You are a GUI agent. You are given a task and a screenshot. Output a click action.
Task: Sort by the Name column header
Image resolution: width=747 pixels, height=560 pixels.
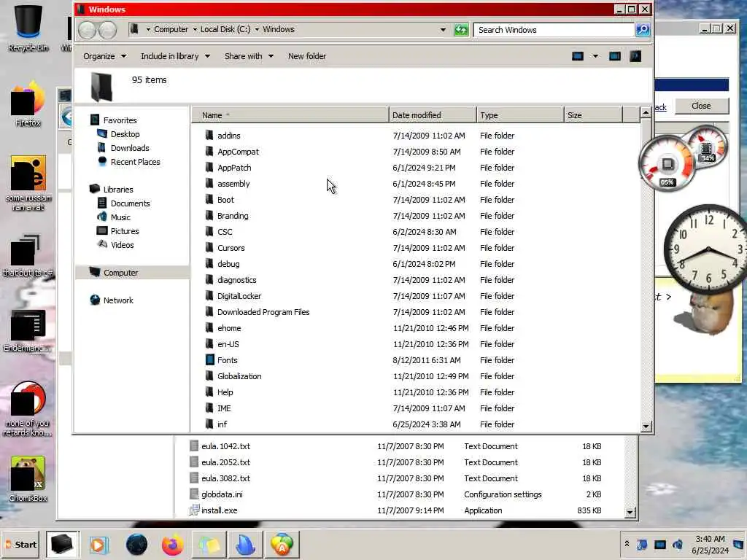[290, 115]
